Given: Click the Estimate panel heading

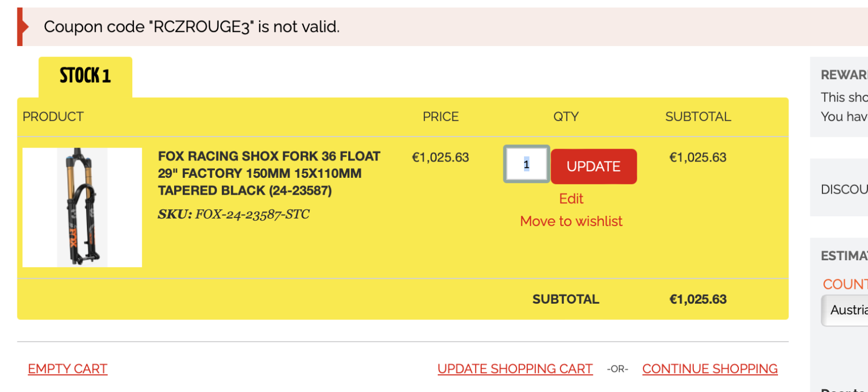Looking at the screenshot, I should coord(844,255).
